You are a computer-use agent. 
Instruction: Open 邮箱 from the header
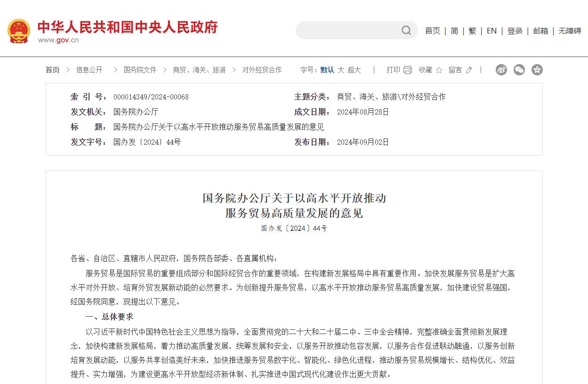tap(540, 31)
